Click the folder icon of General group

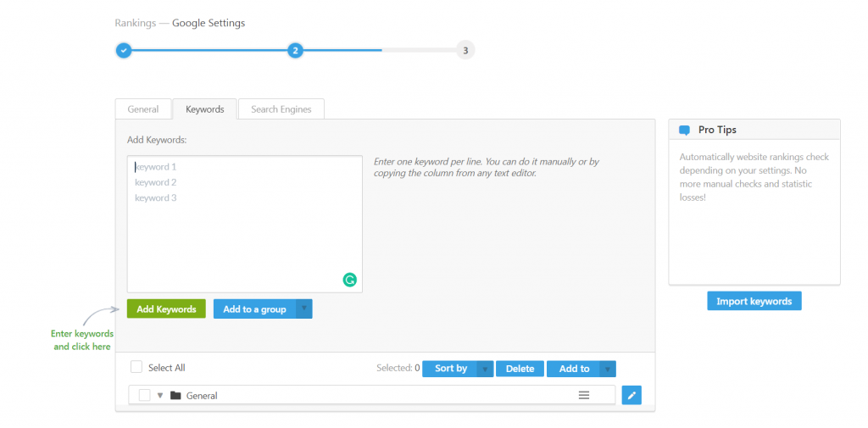pyautogui.click(x=175, y=395)
